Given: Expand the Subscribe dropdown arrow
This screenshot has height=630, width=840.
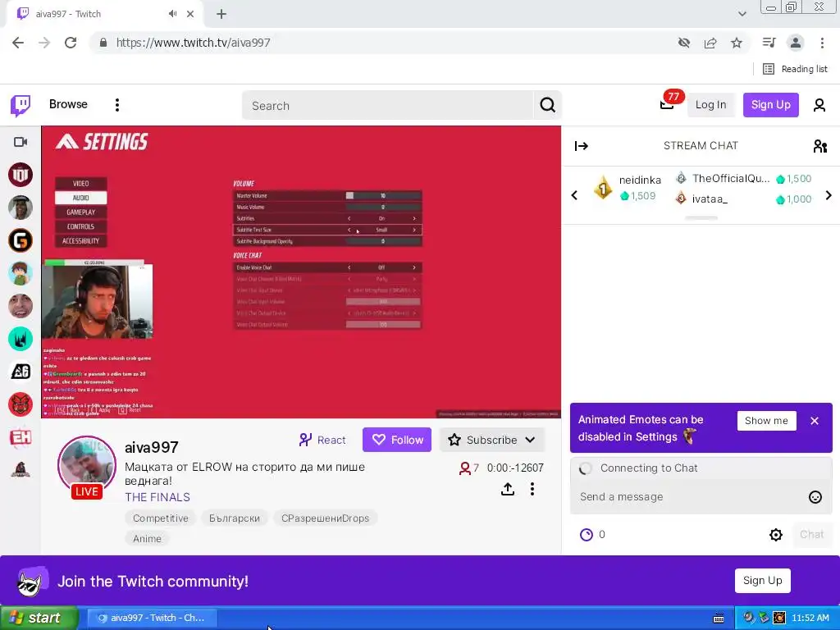Looking at the screenshot, I should click(x=531, y=440).
